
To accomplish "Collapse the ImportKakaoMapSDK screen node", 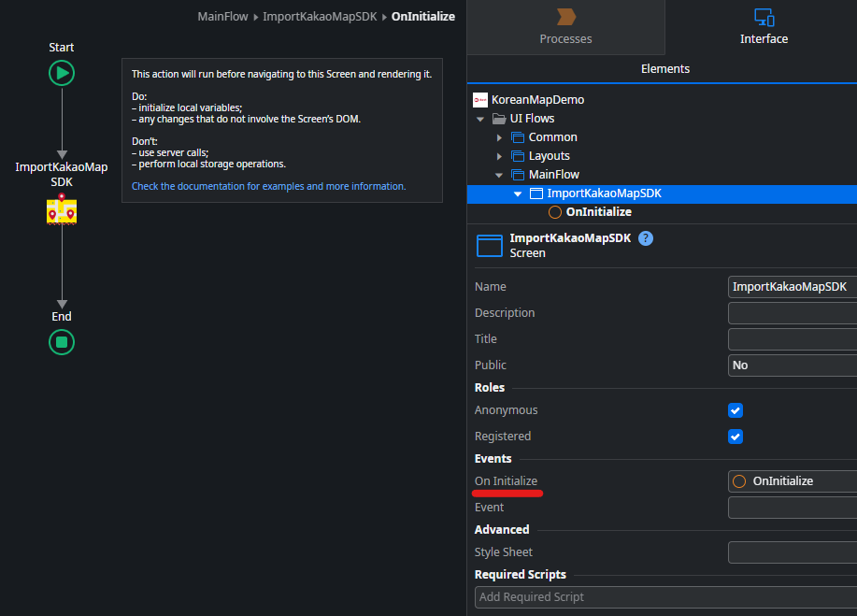I will tap(518, 194).
